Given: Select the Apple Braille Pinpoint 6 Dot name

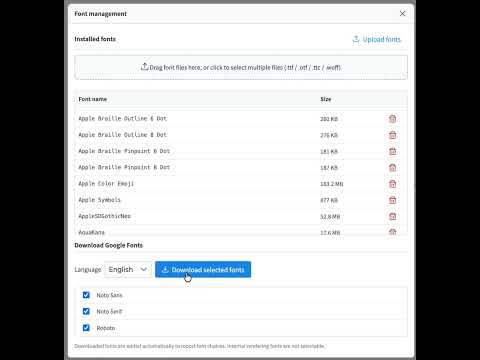Looking at the screenshot, I should 124,151.
